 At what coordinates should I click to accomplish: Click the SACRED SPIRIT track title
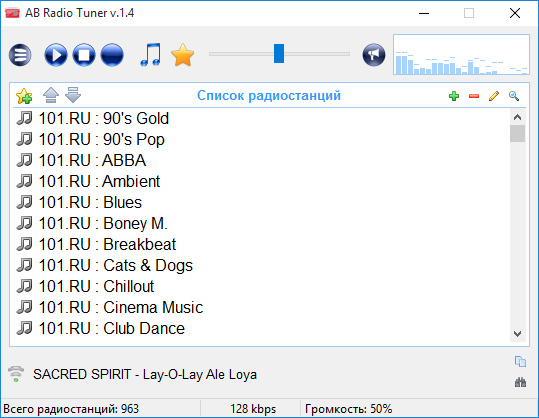(x=145, y=374)
